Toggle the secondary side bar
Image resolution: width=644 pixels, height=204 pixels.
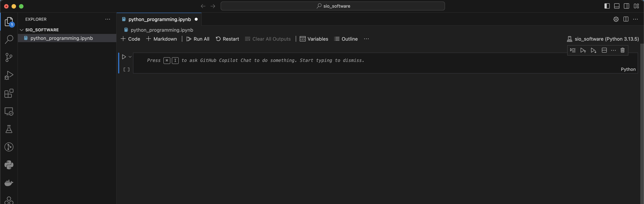click(626, 6)
